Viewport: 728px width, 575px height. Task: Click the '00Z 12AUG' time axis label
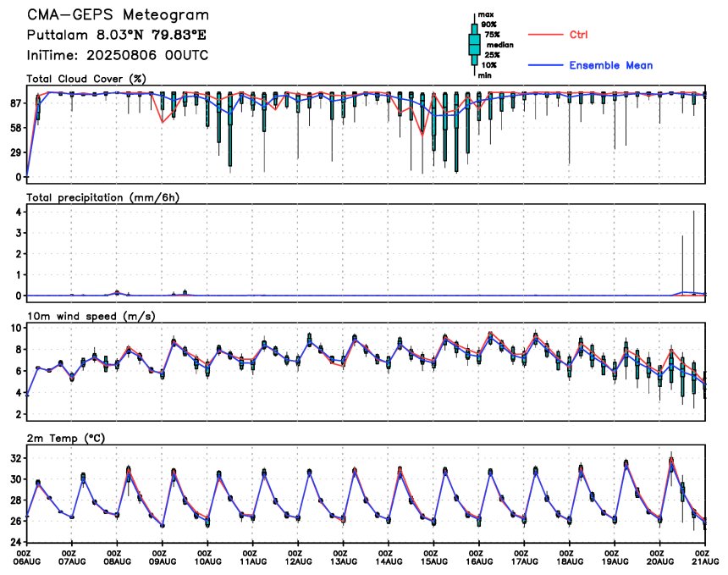(299, 557)
